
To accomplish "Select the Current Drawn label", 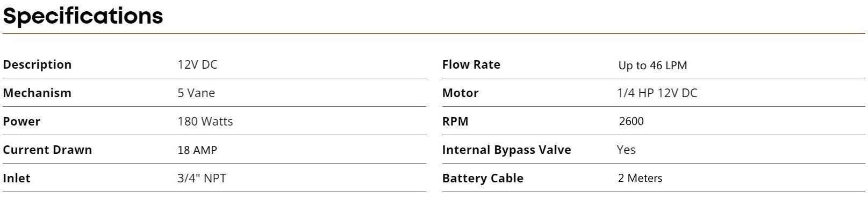I will click(x=47, y=150).
